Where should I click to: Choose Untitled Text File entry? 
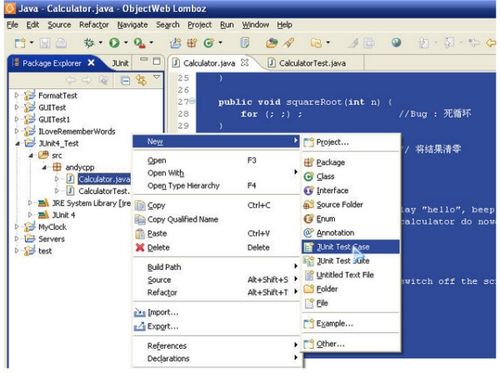pos(351,275)
